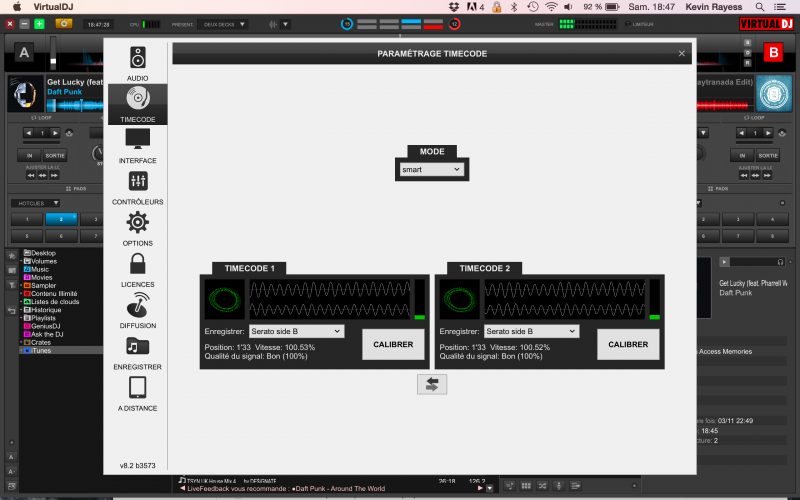This screenshot has height=500, width=800.
Task: Move deck B loop forward button
Action: (x=767, y=176)
